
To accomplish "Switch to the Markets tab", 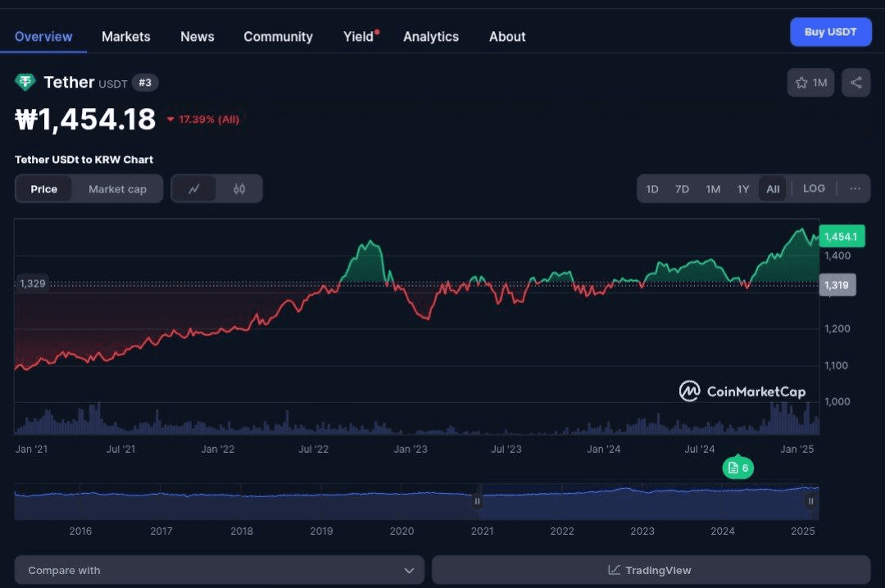I will 126,37.
